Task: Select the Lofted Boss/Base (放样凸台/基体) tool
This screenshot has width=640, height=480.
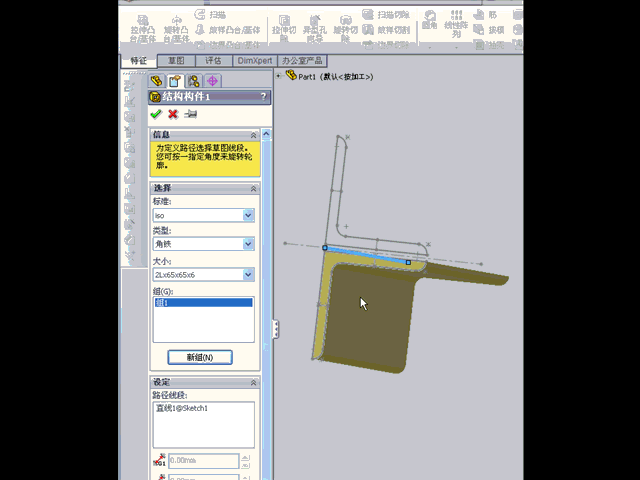Action: tap(228, 30)
